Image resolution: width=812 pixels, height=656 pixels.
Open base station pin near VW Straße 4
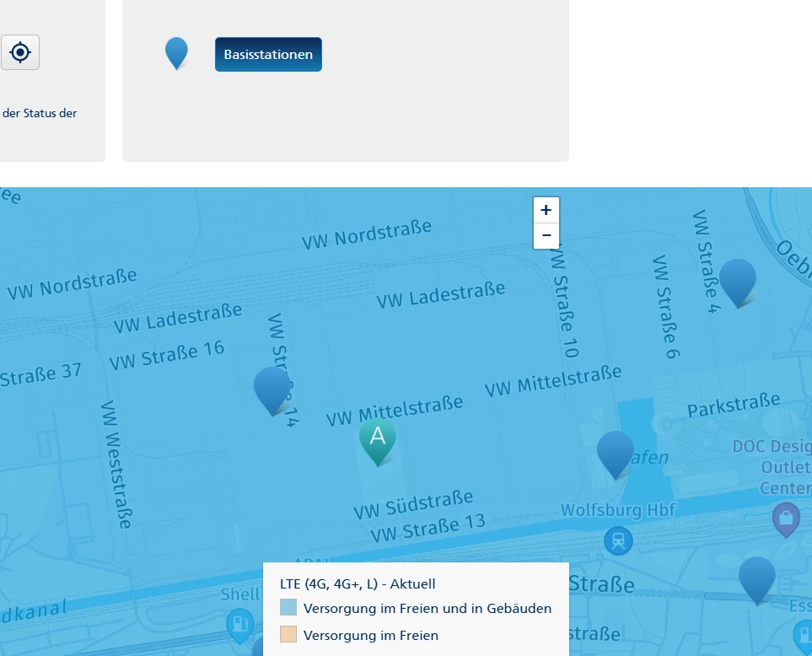pos(738,283)
